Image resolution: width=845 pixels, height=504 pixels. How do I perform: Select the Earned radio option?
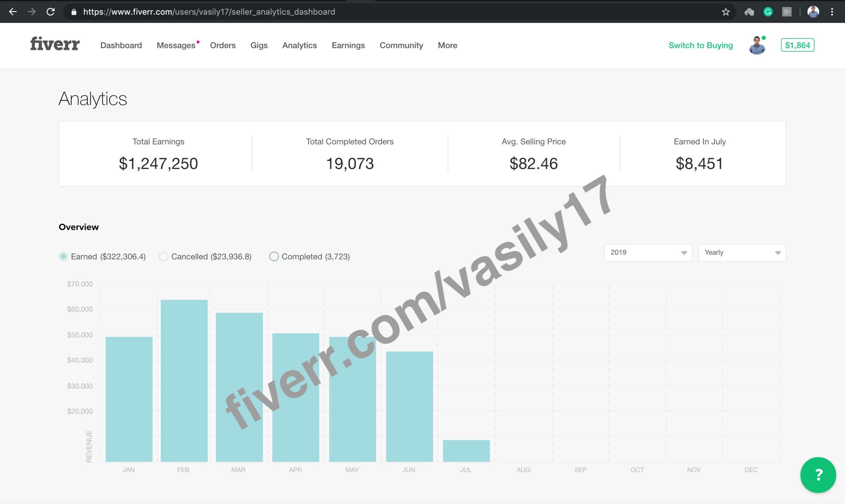(63, 256)
